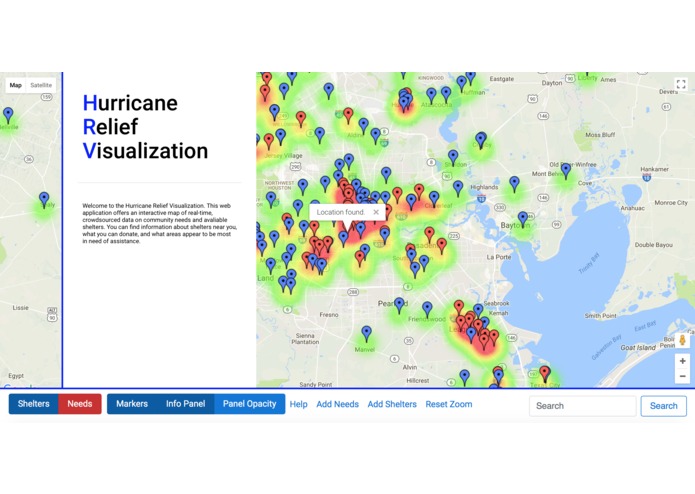Enter fullscreen map mode icon
Screen dimensions: 695x494
coord(681,84)
